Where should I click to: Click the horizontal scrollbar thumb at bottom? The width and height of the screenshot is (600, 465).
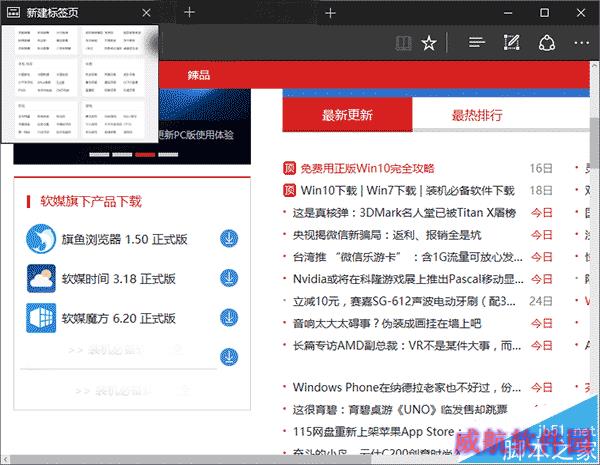coord(190,459)
